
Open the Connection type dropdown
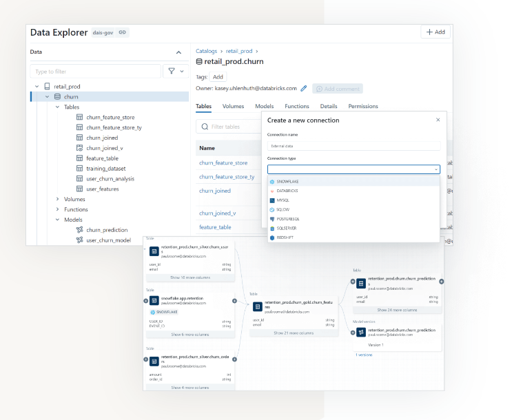point(353,169)
